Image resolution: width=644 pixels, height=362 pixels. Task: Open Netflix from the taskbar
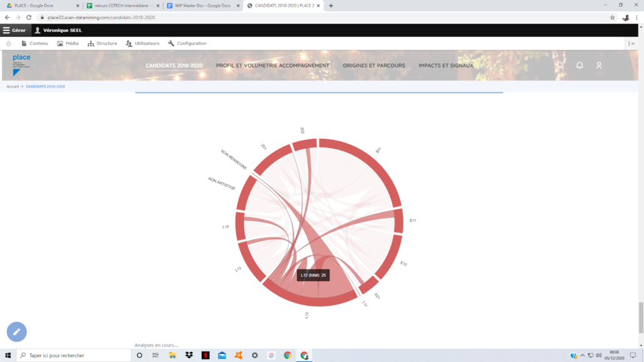point(205,355)
